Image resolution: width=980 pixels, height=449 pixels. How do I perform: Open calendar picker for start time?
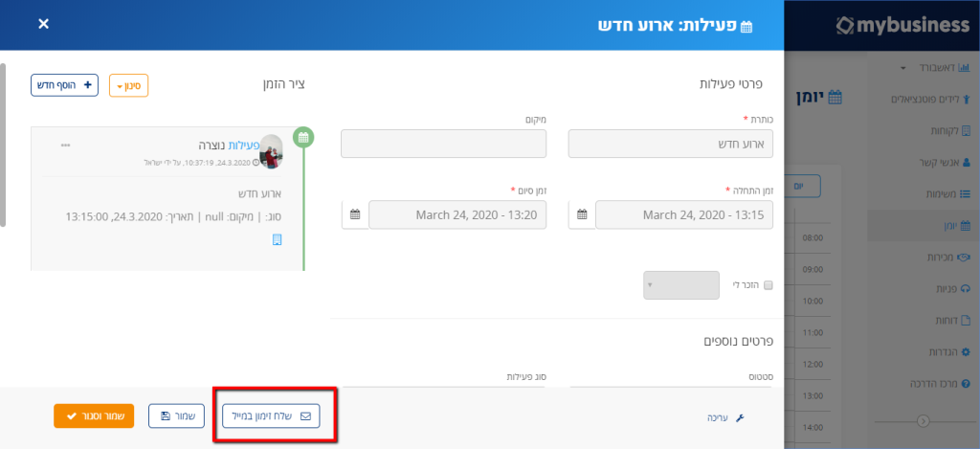[582, 215]
